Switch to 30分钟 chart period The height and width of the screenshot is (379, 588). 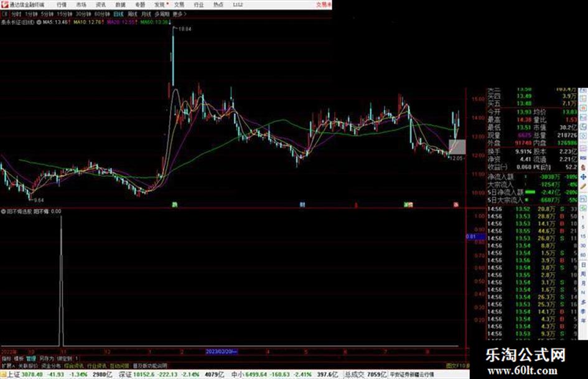83,14
